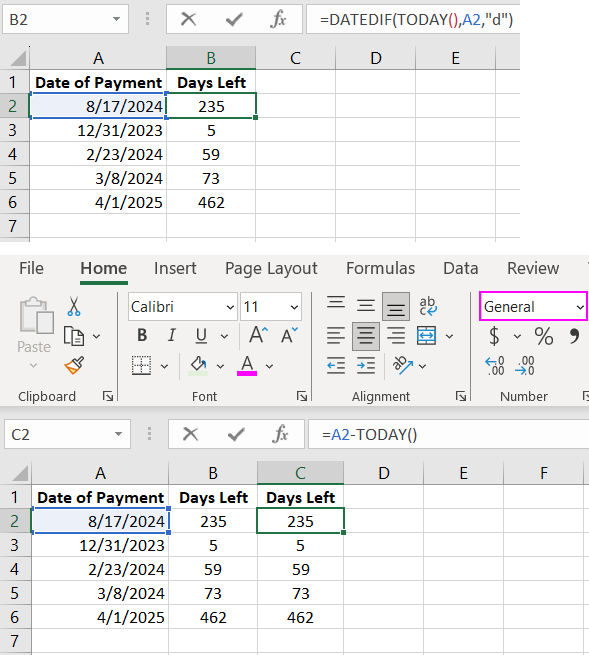The image size is (589, 655).
Task: Click the Cut scissors icon
Action: (74, 306)
